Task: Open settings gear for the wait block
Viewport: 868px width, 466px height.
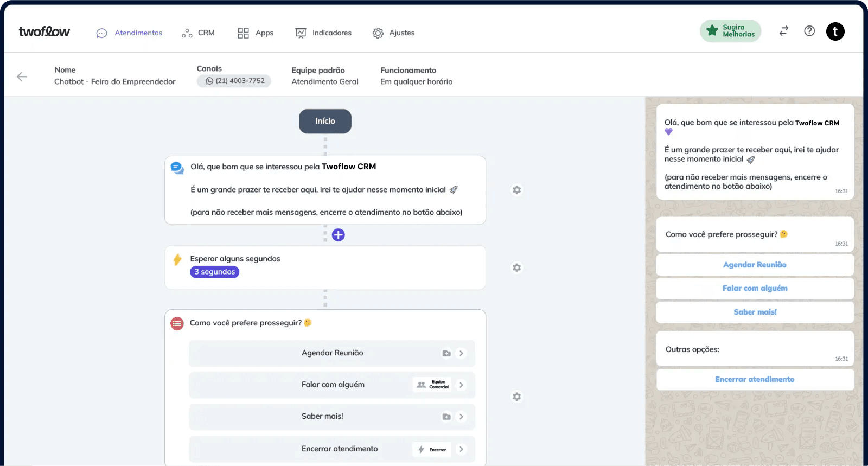Action: pyautogui.click(x=516, y=267)
